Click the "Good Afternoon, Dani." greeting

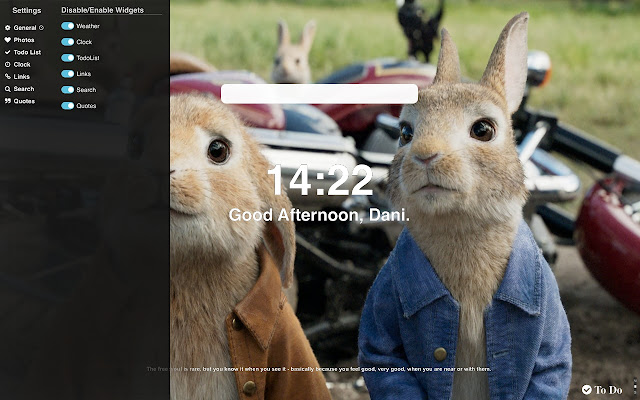319,215
